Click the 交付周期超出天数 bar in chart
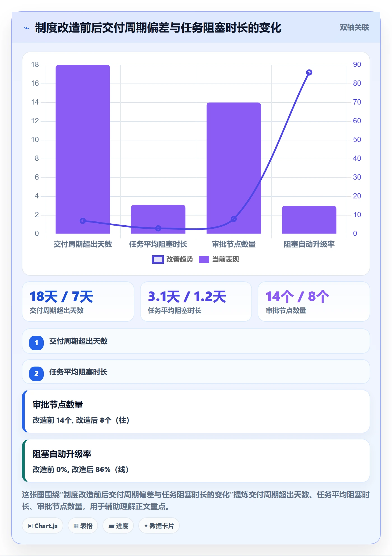 point(83,149)
